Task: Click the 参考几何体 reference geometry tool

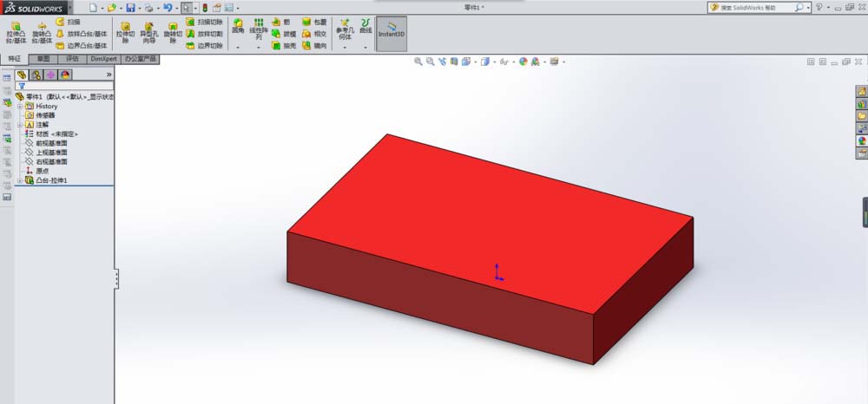Action: click(x=345, y=29)
